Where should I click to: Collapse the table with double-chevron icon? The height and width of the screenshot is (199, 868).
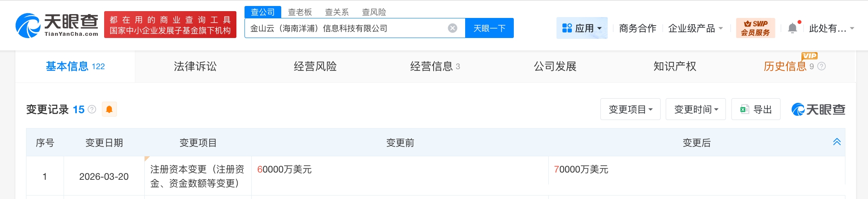pyautogui.click(x=836, y=142)
